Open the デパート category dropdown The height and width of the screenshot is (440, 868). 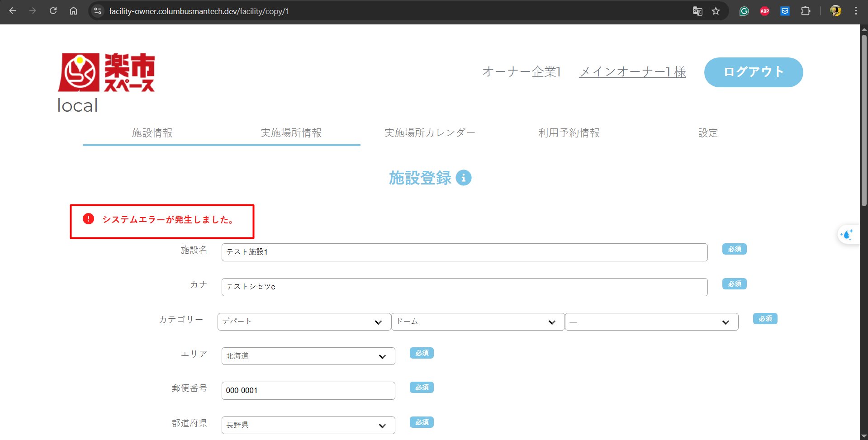(x=304, y=322)
